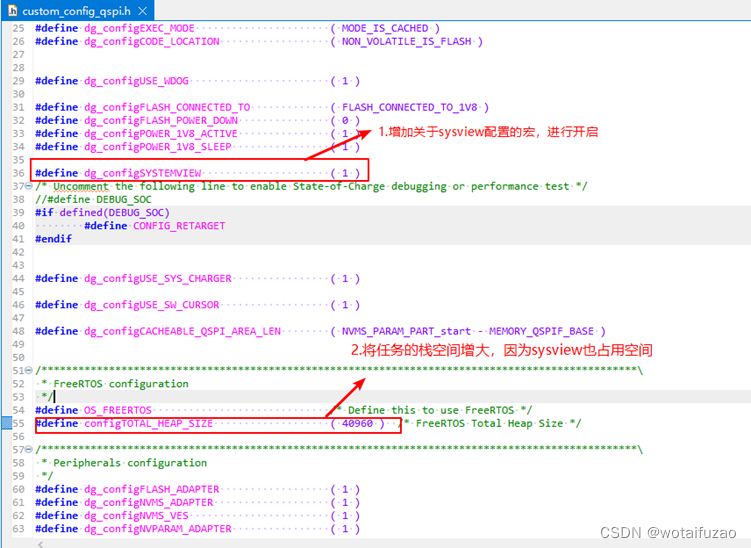Click the marker on line 55 ruler
The image size is (751, 548).
[x=6, y=423]
